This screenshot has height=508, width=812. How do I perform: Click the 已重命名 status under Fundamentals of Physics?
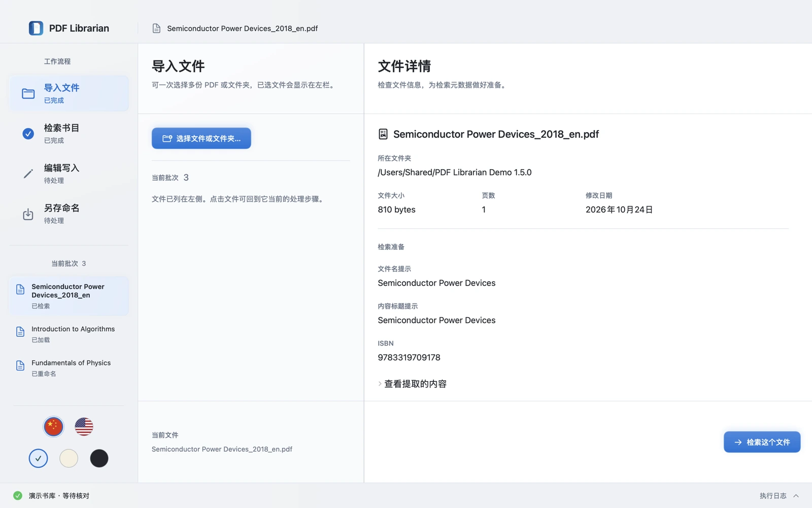(44, 374)
